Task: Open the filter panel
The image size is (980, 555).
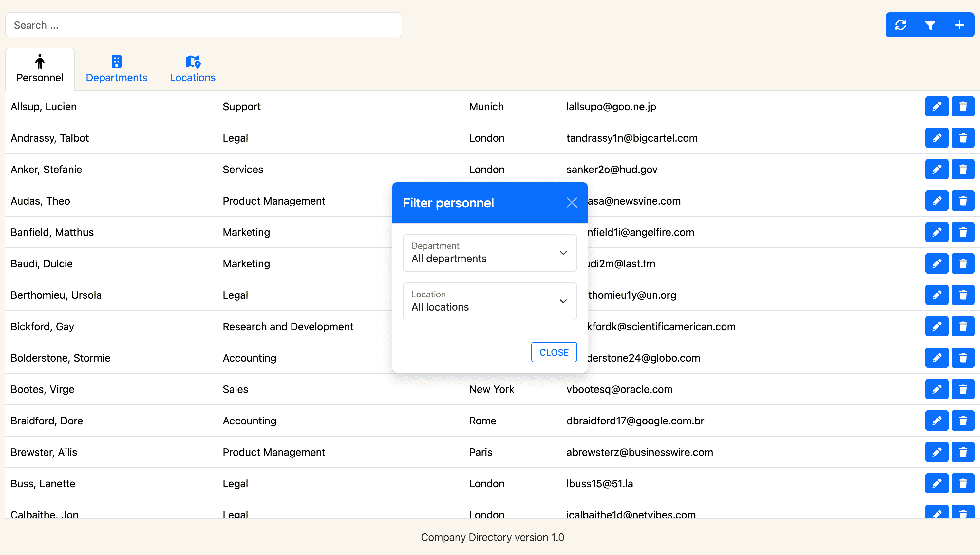Action: point(930,25)
